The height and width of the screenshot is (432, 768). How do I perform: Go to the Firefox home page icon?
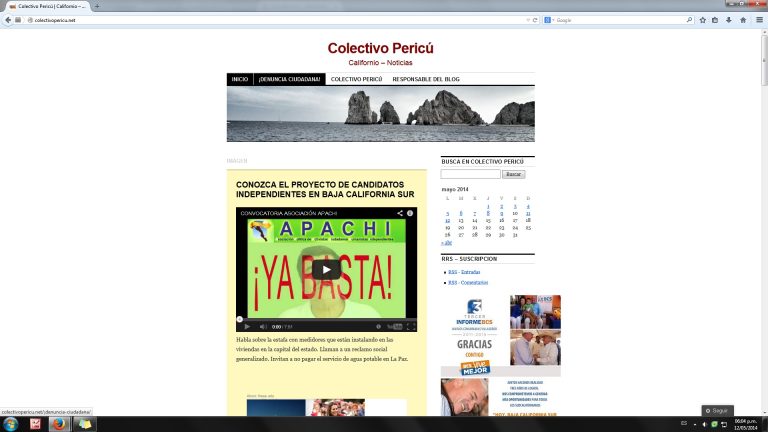click(742, 20)
